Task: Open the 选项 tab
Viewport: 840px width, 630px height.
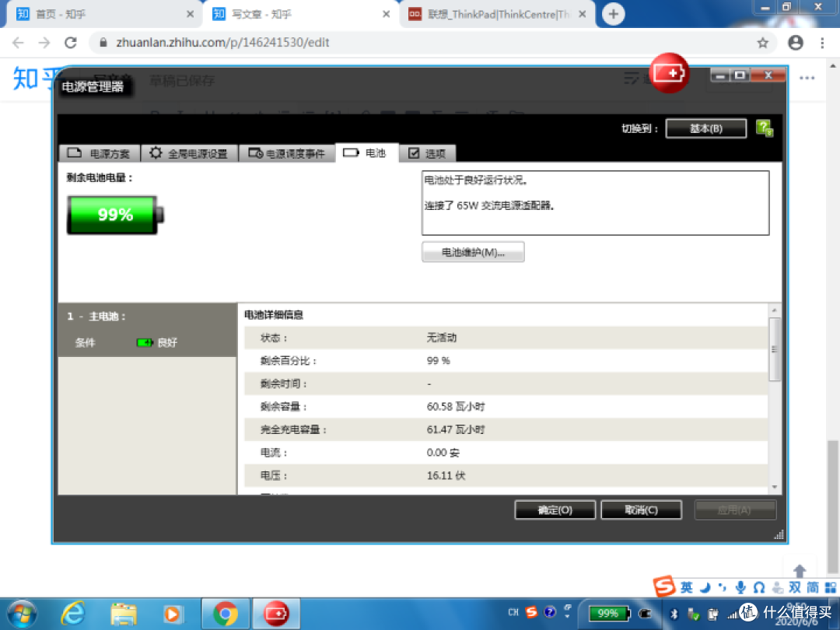Action: 428,153
